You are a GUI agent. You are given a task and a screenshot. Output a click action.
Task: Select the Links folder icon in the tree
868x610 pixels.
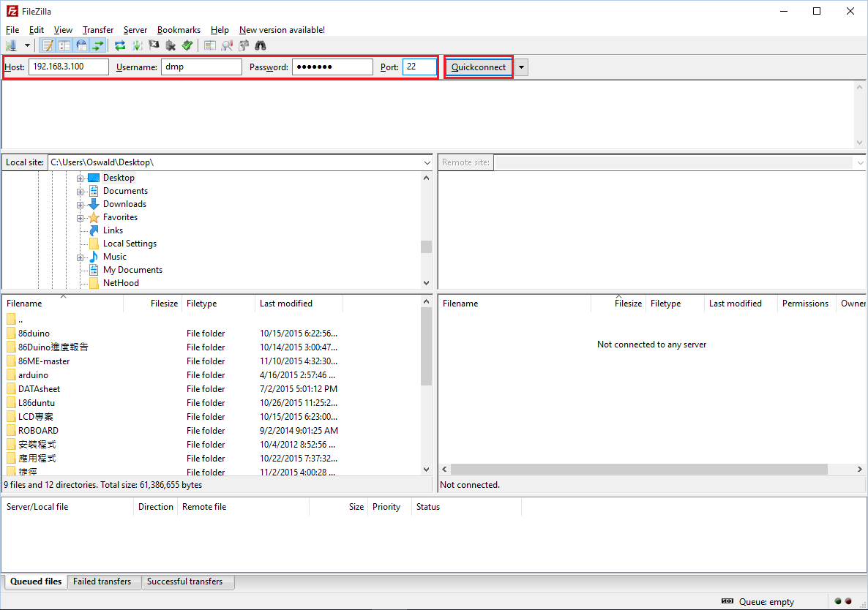(x=94, y=230)
